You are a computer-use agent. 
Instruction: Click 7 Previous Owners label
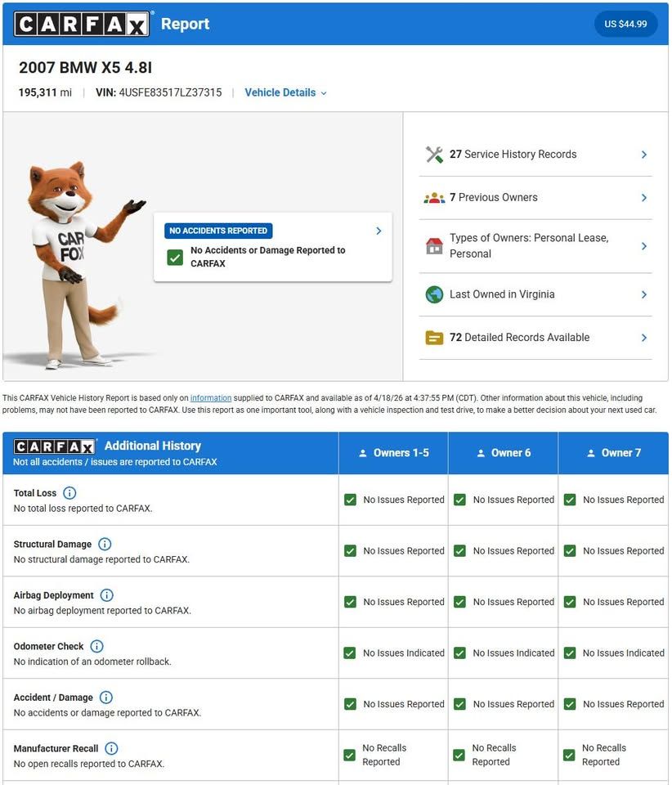(x=493, y=197)
